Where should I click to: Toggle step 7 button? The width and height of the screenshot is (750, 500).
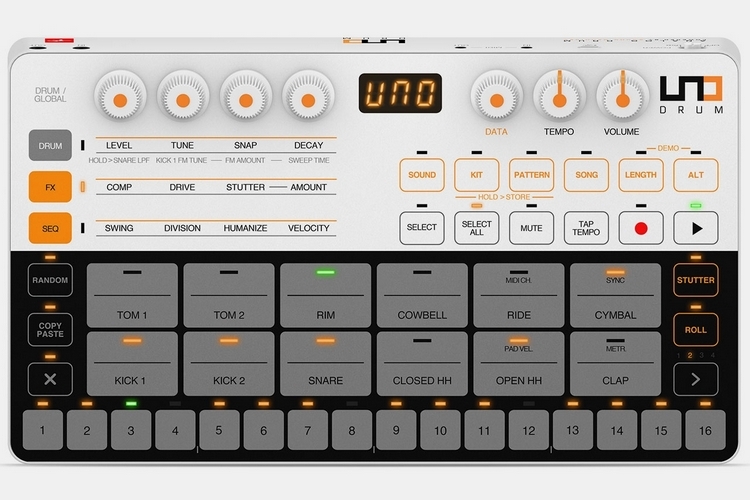pos(308,430)
